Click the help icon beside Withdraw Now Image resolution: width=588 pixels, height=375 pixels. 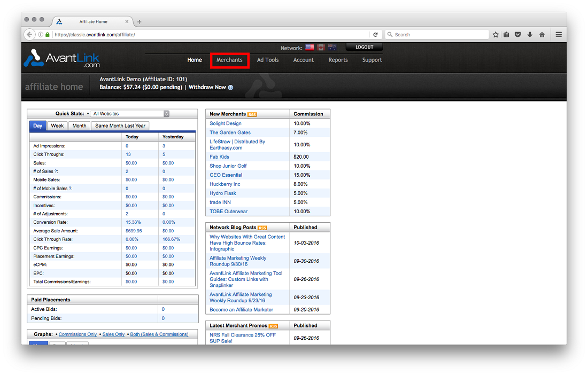tap(230, 88)
